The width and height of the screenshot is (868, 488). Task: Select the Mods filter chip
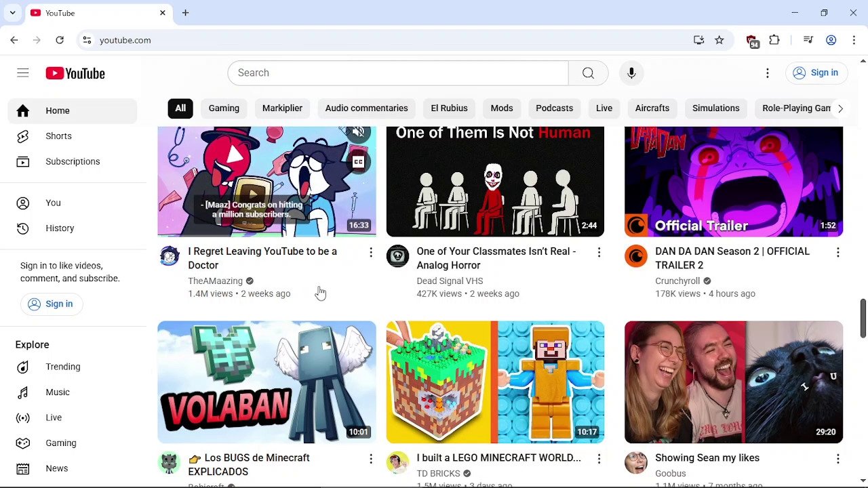[502, 108]
